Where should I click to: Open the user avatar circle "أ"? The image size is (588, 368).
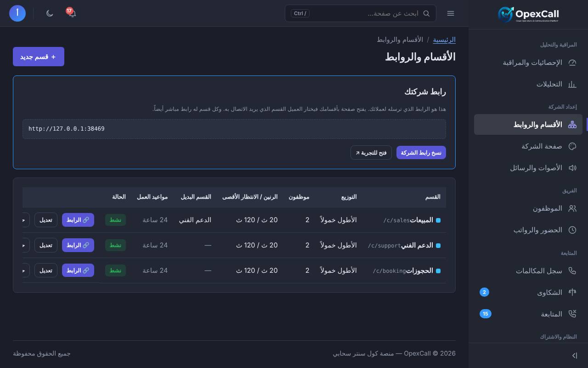[17, 13]
